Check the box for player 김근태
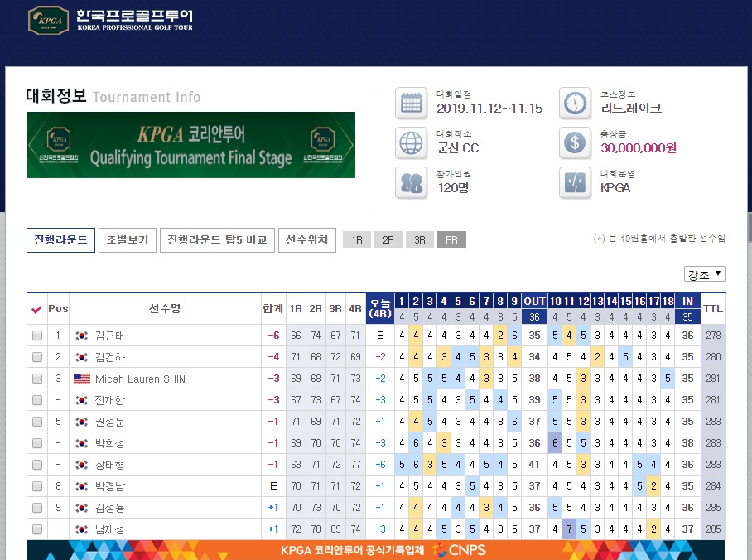This screenshot has width=752, height=560. coord(37,336)
